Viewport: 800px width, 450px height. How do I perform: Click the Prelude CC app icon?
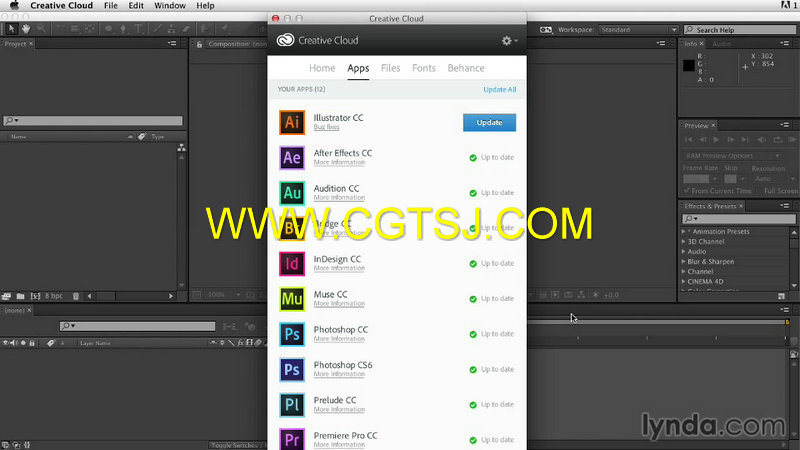pos(292,405)
